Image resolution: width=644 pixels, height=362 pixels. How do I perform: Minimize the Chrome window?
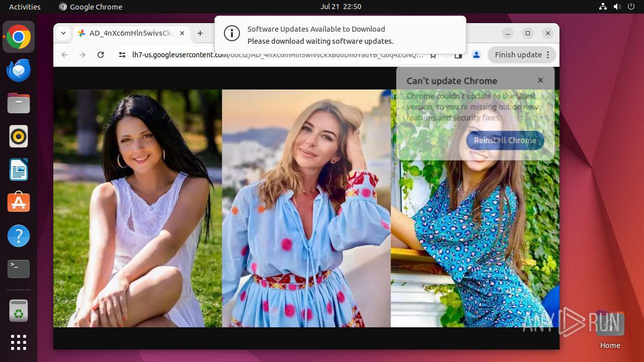pos(508,33)
